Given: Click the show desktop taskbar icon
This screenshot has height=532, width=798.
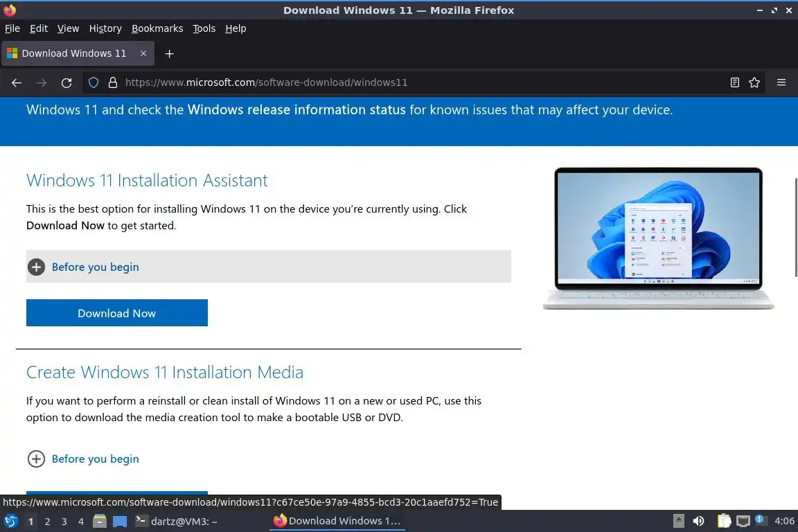Looking at the screenshot, I should [x=120, y=522].
